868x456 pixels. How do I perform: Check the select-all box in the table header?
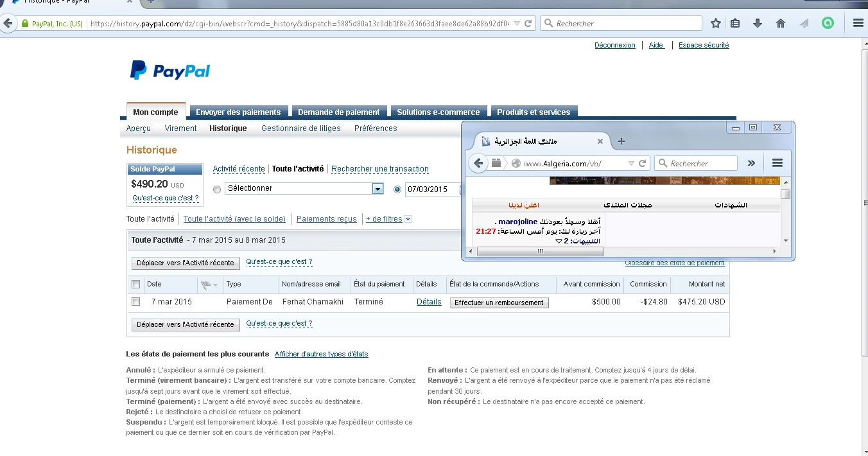pos(135,285)
